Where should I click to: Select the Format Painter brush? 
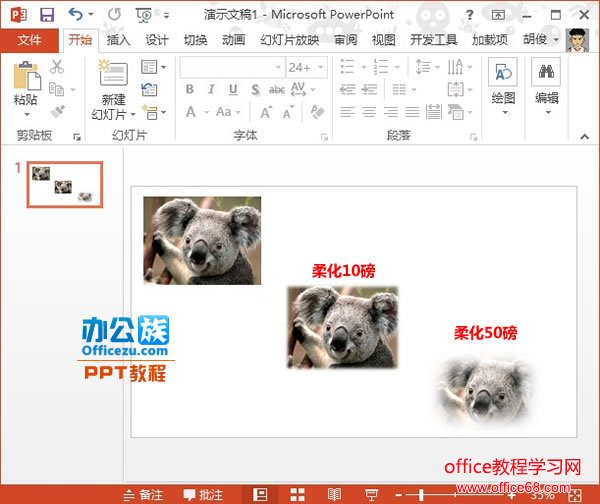click(x=57, y=111)
